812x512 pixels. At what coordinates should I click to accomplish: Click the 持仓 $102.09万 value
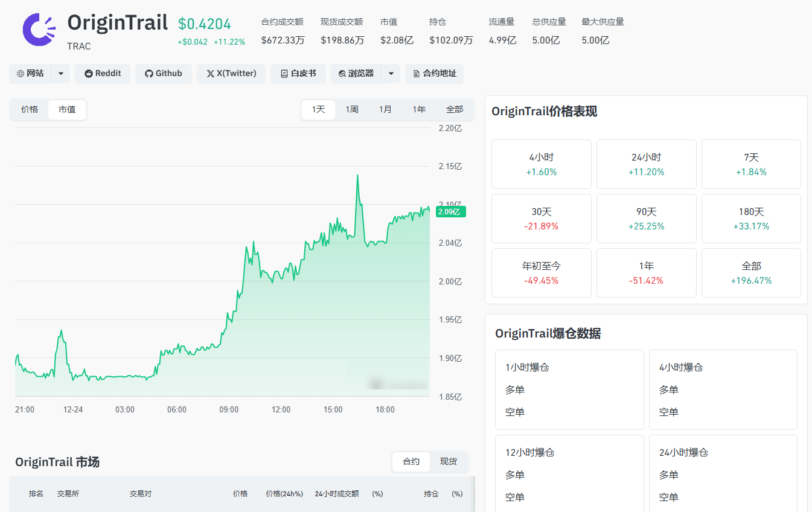(451, 40)
